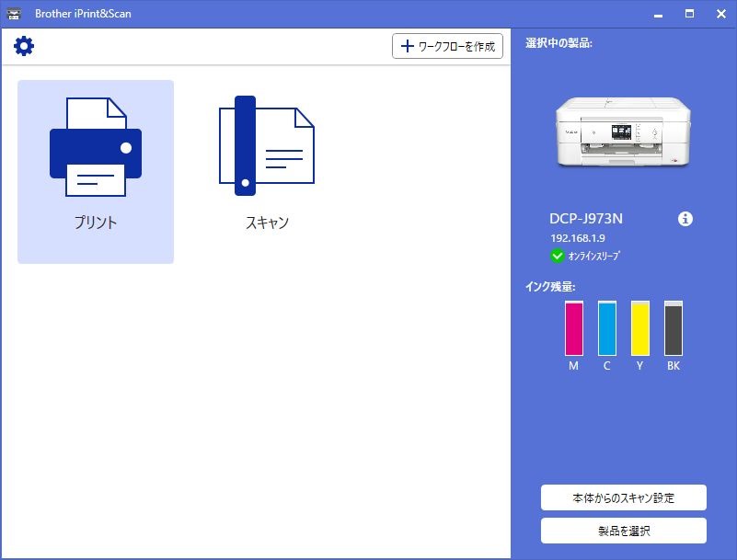Open the Scan (スキャン) tile
The height and width of the screenshot is (560, 737).
tap(267, 171)
